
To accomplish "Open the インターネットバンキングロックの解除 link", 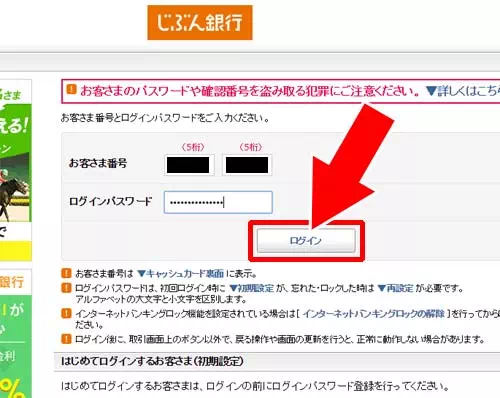I will pyautogui.click(x=373, y=314).
